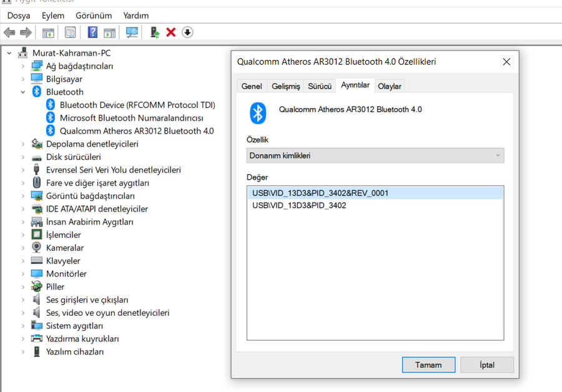Click the Bluetooth category icon in tree
This screenshot has width=562, height=392.
[x=37, y=92]
